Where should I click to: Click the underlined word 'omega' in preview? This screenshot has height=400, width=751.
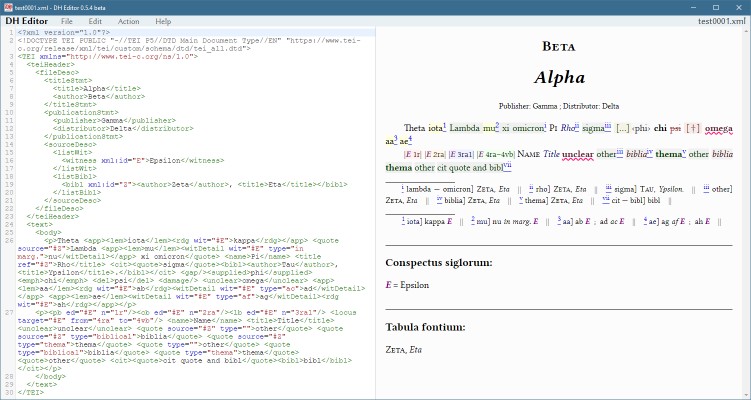click(x=718, y=128)
